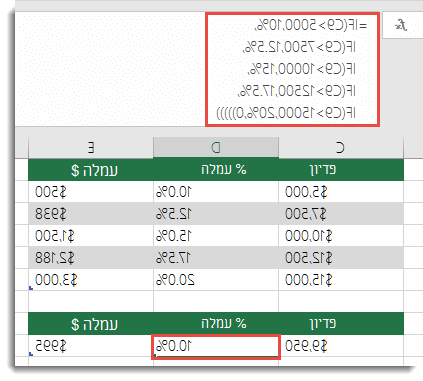The image size is (423, 381).
Task: Click the פדיון header in the lower table
Action: tap(341, 323)
